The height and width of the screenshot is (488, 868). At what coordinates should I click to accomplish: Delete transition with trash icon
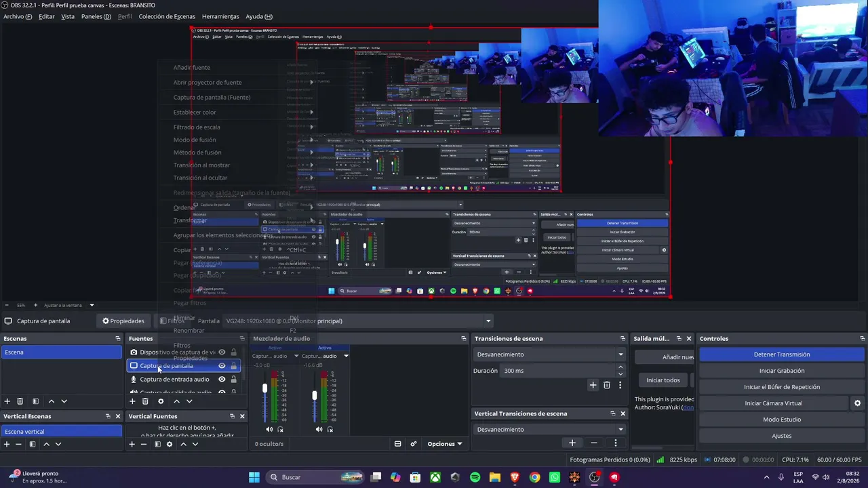pyautogui.click(x=607, y=385)
